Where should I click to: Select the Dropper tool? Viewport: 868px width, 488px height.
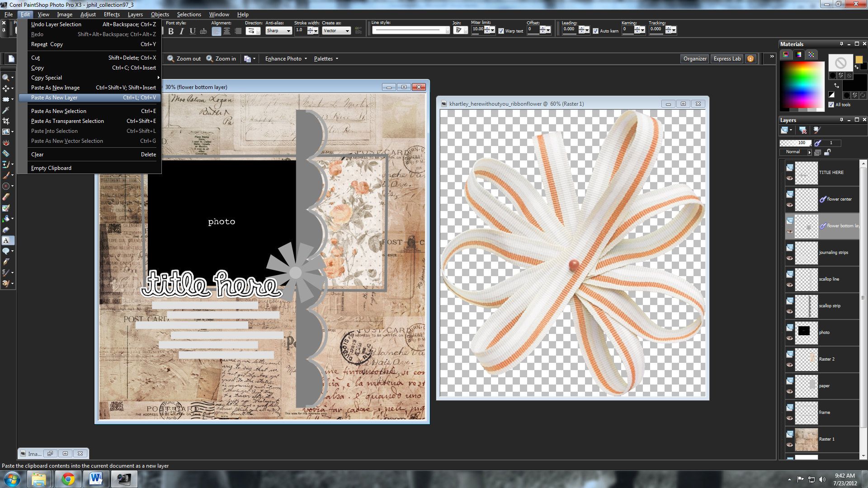coord(6,110)
